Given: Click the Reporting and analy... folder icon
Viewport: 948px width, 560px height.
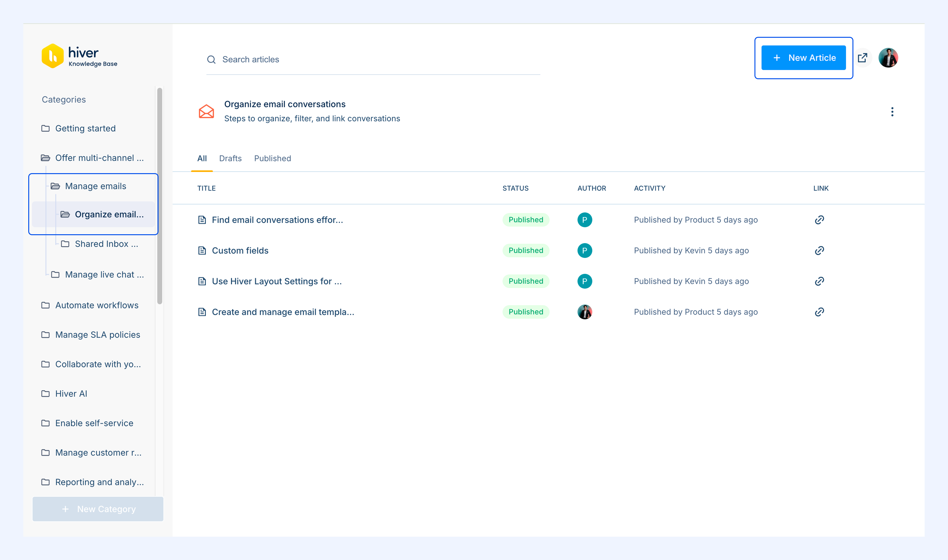Looking at the screenshot, I should click(x=45, y=482).
